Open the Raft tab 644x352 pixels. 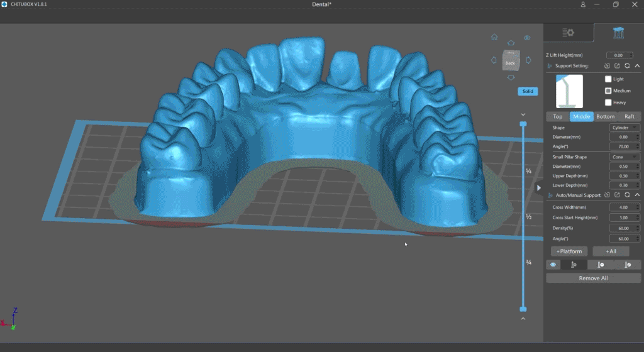click(x=629, y=116)
